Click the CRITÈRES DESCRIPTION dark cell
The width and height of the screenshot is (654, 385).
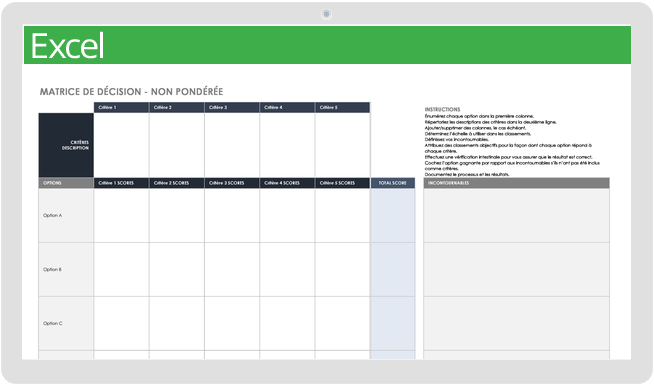tap(66, 145)
